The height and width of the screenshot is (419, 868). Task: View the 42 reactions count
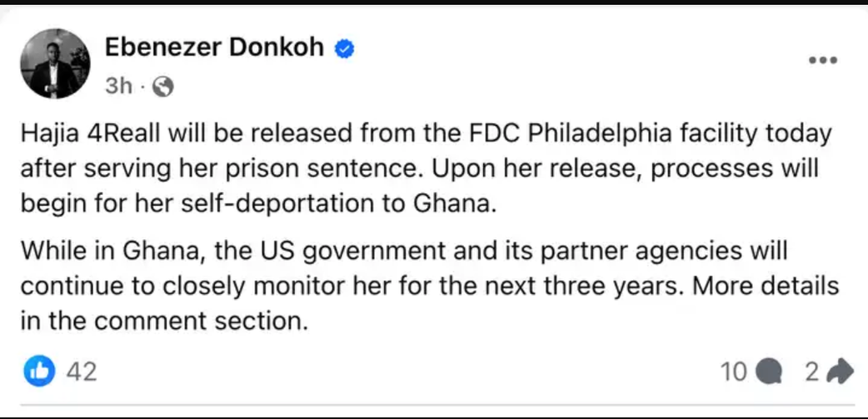point(82,372)
